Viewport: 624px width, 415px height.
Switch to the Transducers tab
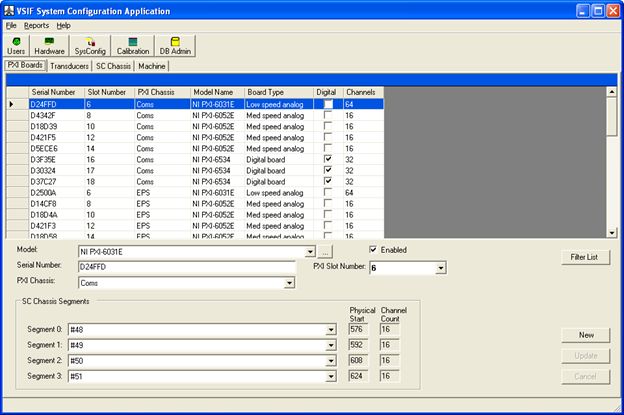coord(69,66)
